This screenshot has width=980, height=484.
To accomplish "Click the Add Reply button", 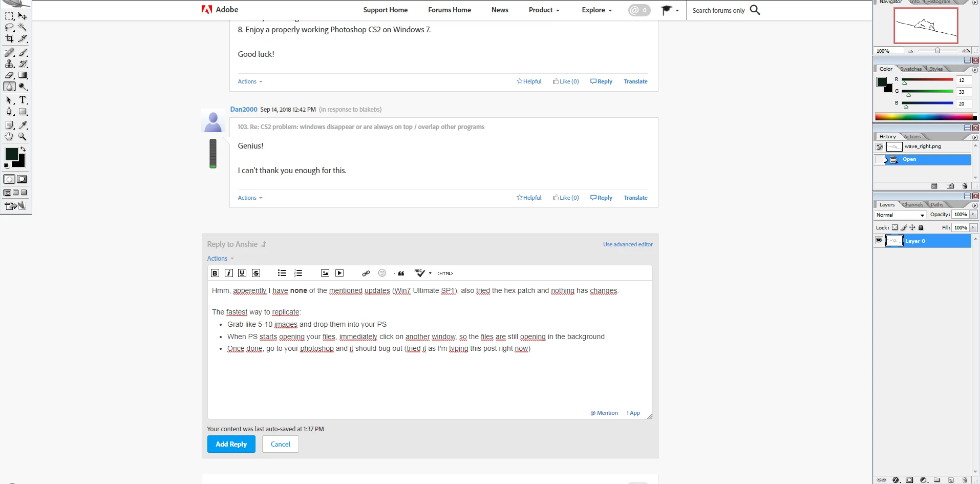I will click(231, 444).
